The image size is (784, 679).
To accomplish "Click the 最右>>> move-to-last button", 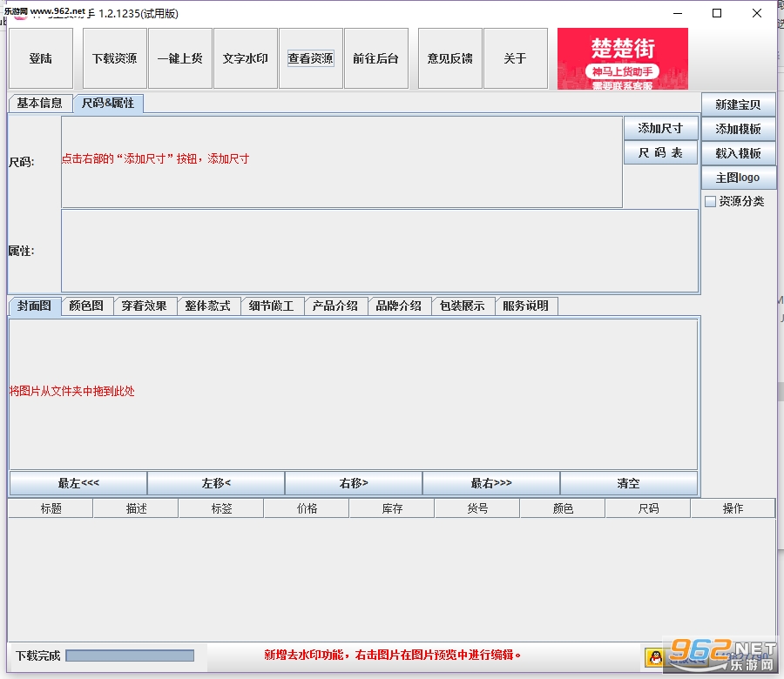I will [491, 483].
